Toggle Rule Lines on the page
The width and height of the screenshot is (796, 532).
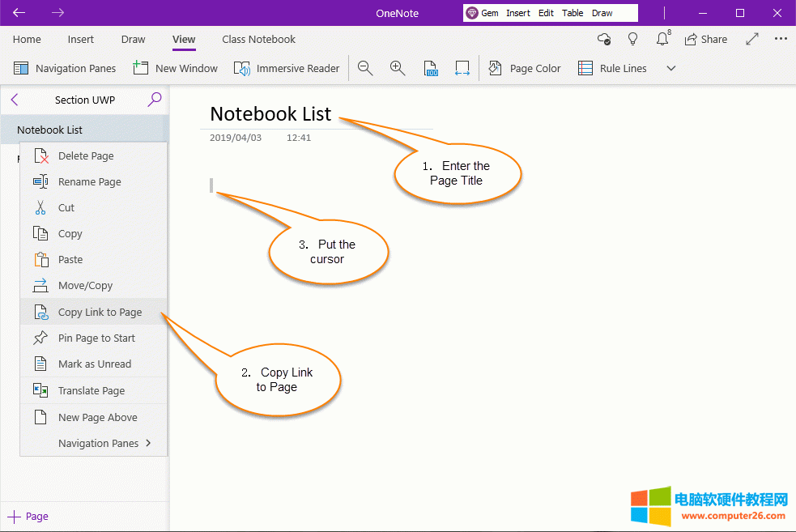(x=612, y=69)
